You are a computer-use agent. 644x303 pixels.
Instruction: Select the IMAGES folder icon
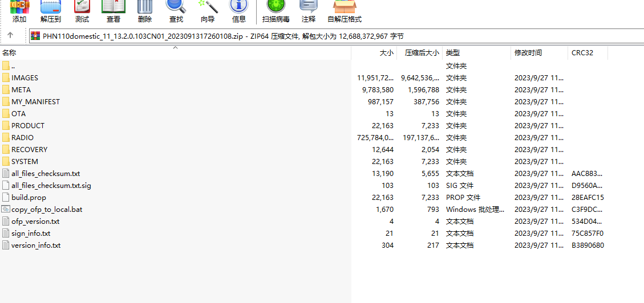(x=6, y=78)
